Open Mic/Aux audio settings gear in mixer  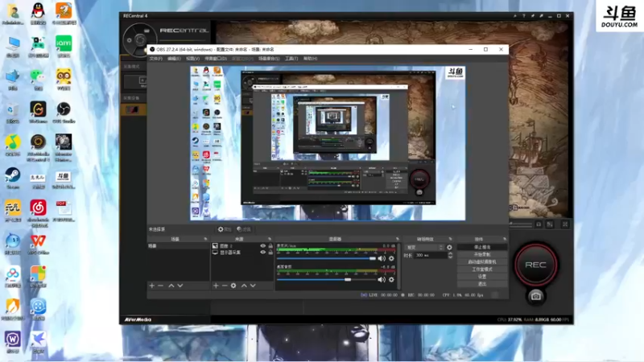coord(391,258)
